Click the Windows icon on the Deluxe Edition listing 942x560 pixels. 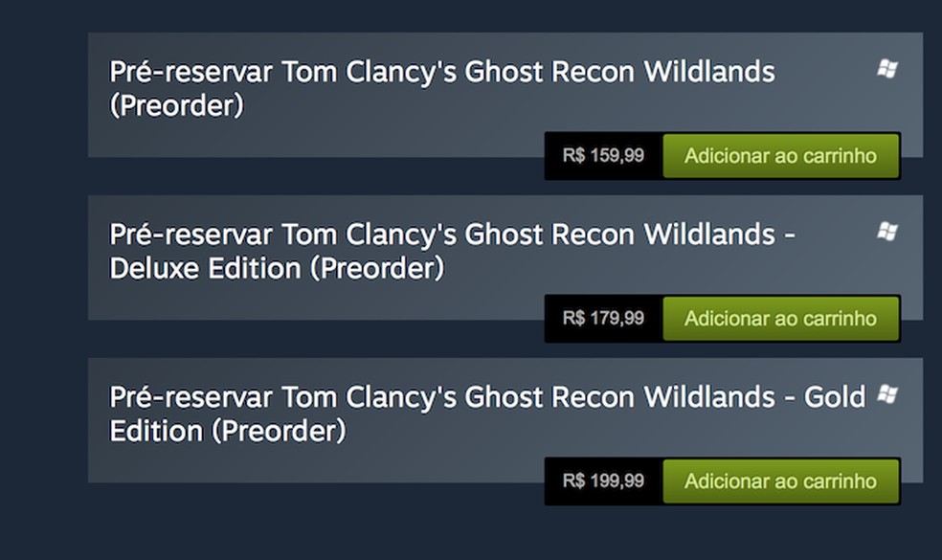pos(888,231)
